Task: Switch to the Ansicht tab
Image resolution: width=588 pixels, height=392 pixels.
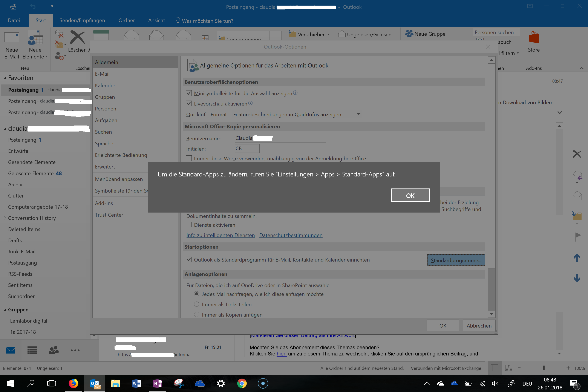Action: [156, 20]
